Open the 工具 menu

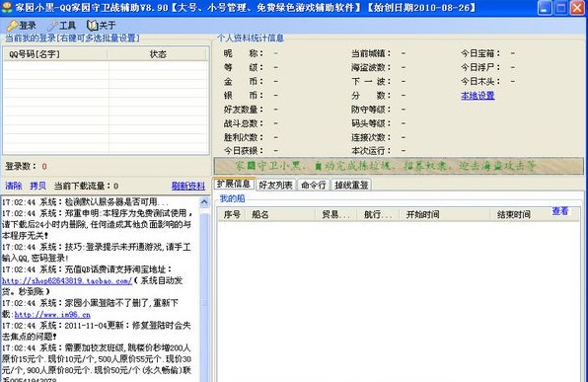tap(62, 26)
